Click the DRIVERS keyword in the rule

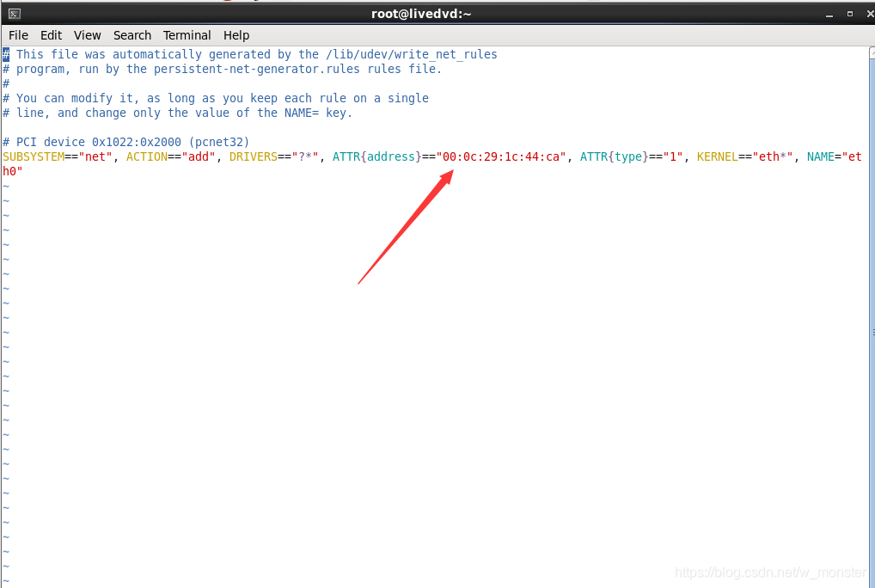click(x=254, y=156)
